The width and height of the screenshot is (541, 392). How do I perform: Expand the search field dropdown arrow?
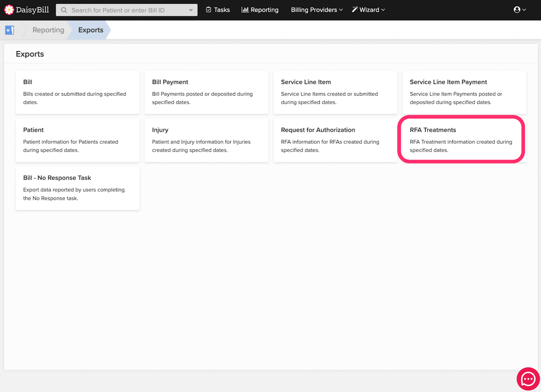(x=191, y=10)
